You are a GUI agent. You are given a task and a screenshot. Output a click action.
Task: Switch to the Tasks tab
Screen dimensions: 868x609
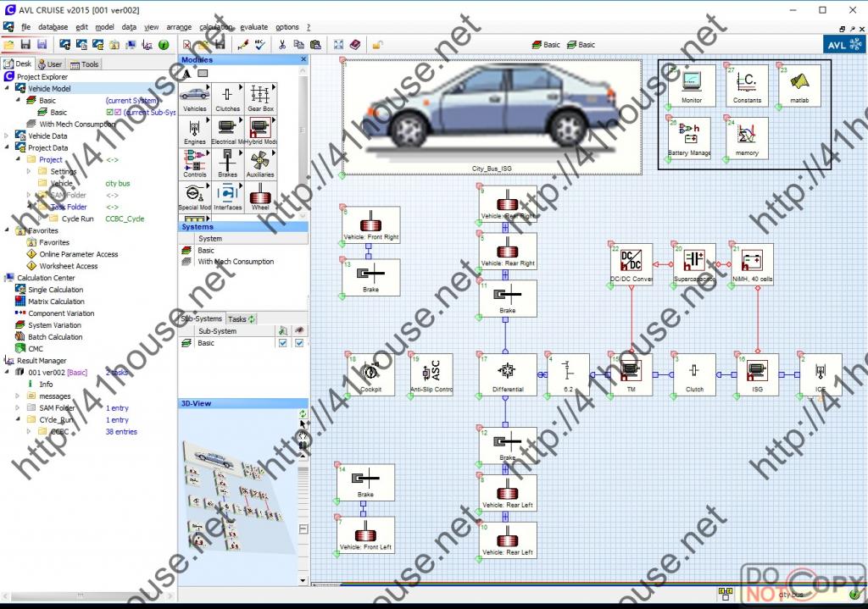tap(242, 319)
